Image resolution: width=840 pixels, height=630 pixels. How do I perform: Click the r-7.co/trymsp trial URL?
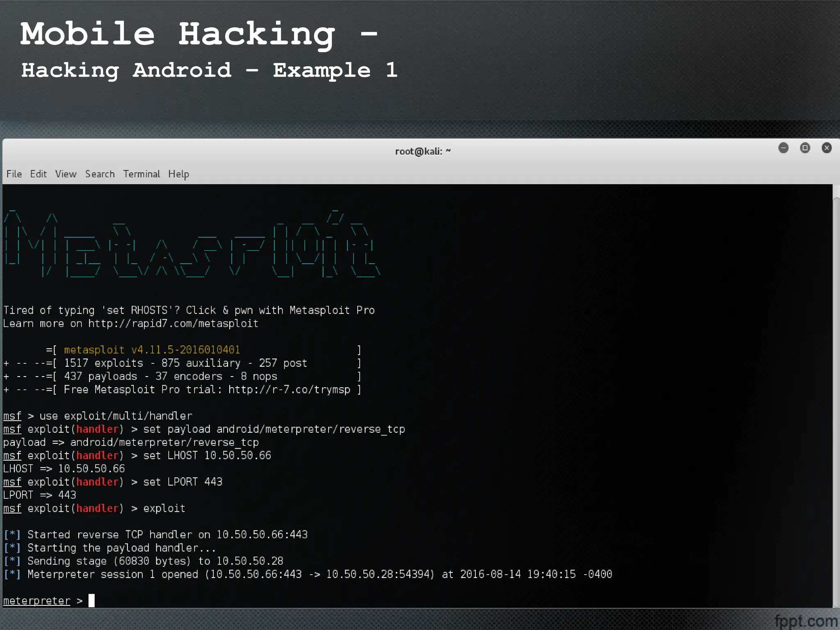click(289, 390)
